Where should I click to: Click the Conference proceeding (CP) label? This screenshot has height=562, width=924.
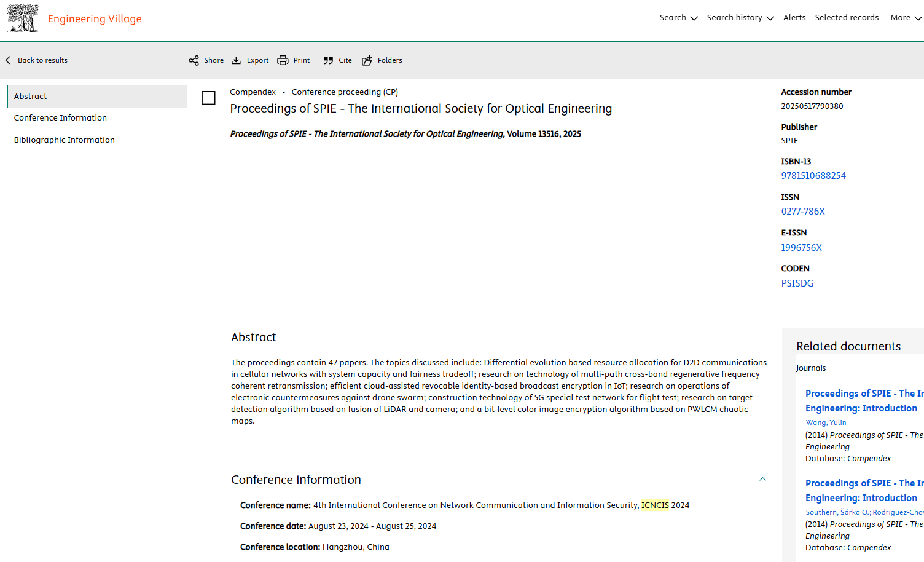coord(345,92)
